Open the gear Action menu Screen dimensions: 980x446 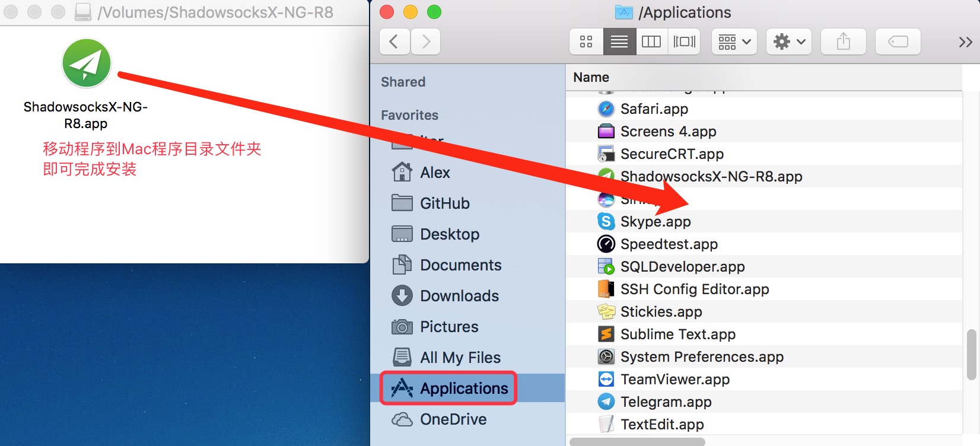tap(789, 42)
